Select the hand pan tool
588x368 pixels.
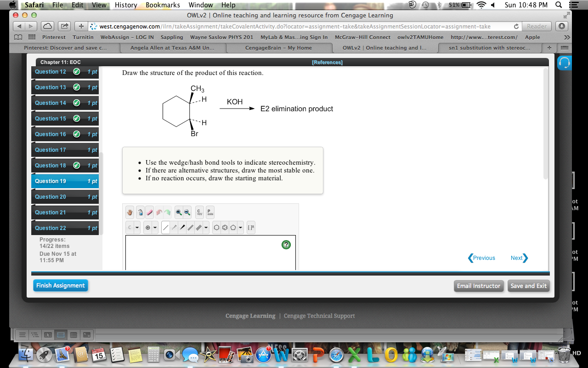point(129,212)
